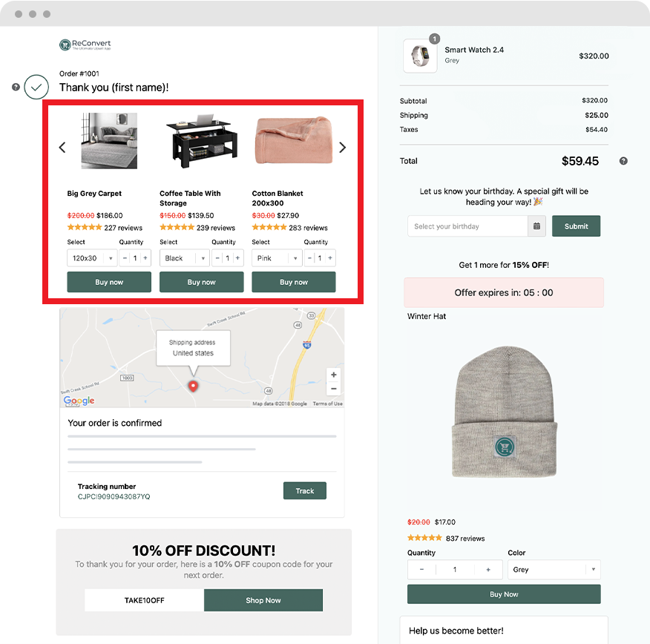The width and height of the screenshot is (650, 644).
Task: Zoom out on the shipping map
Action: point(334,389)
